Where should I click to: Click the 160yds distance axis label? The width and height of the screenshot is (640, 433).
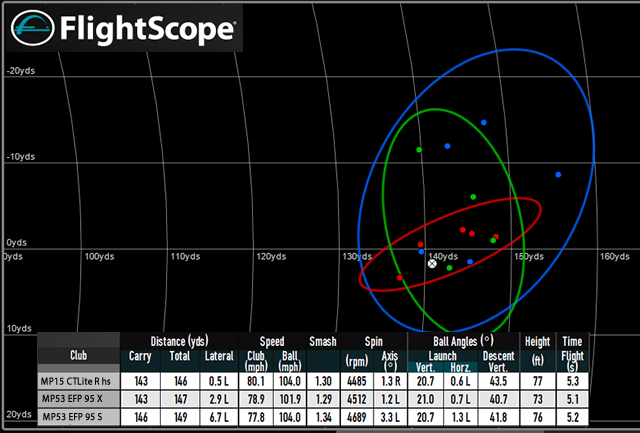coord(615,256)
